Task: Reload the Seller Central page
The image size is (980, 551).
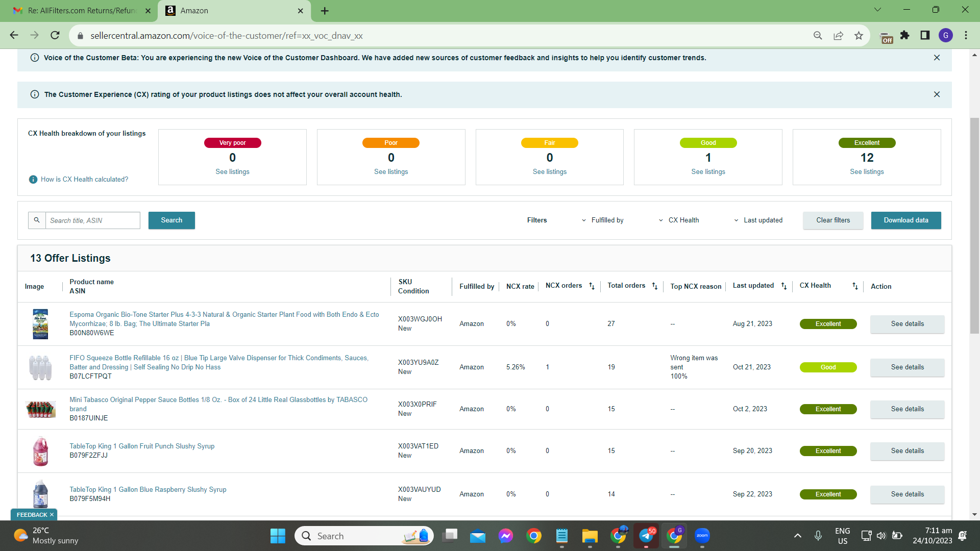Action: [55, 35]
